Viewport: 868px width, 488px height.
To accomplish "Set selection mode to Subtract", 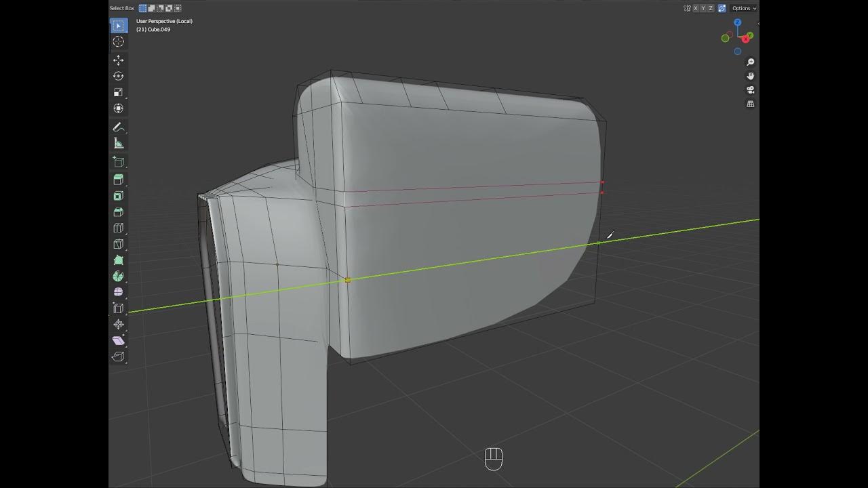I will 161,8.
